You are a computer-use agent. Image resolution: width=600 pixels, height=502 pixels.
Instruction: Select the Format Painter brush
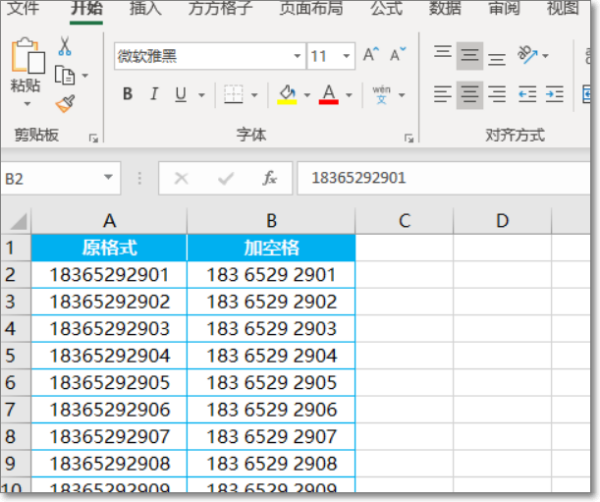point(65,104)
